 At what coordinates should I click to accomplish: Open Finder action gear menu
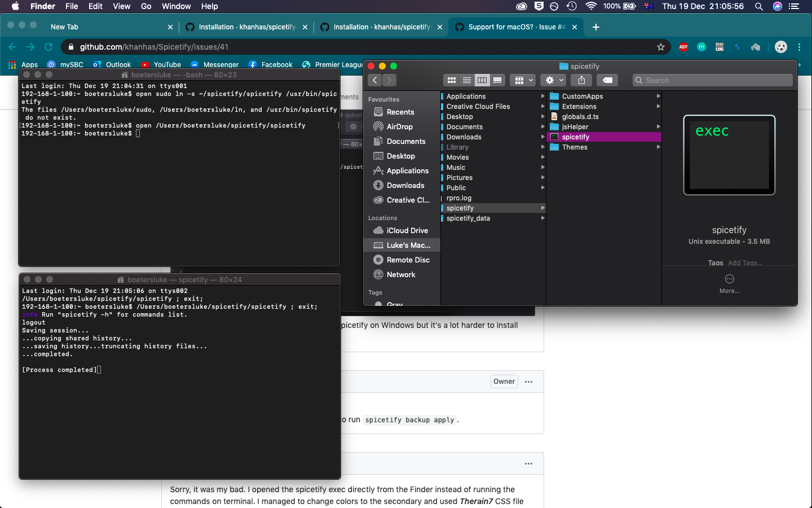[x=554, y=80]
